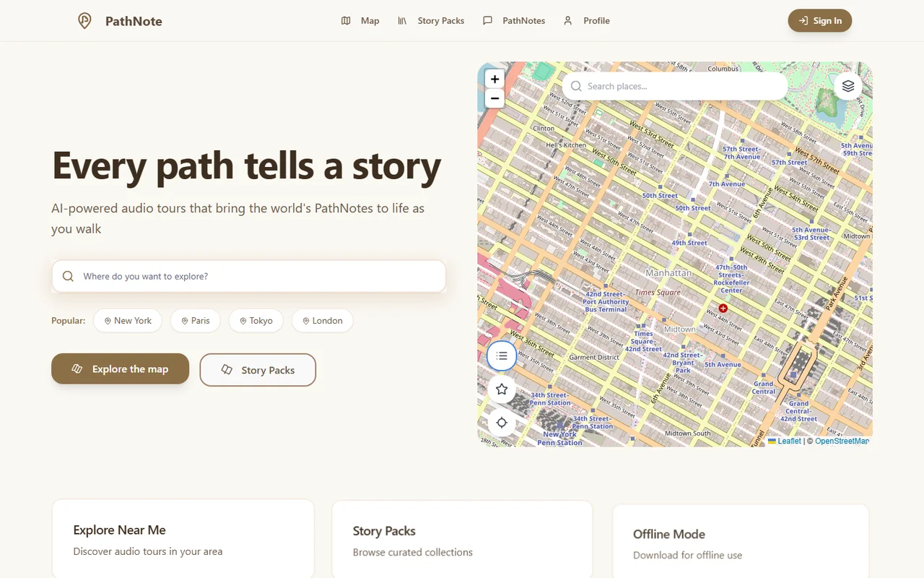Zoom in on the map
The image size is (924, 578).
click(494, 79)
